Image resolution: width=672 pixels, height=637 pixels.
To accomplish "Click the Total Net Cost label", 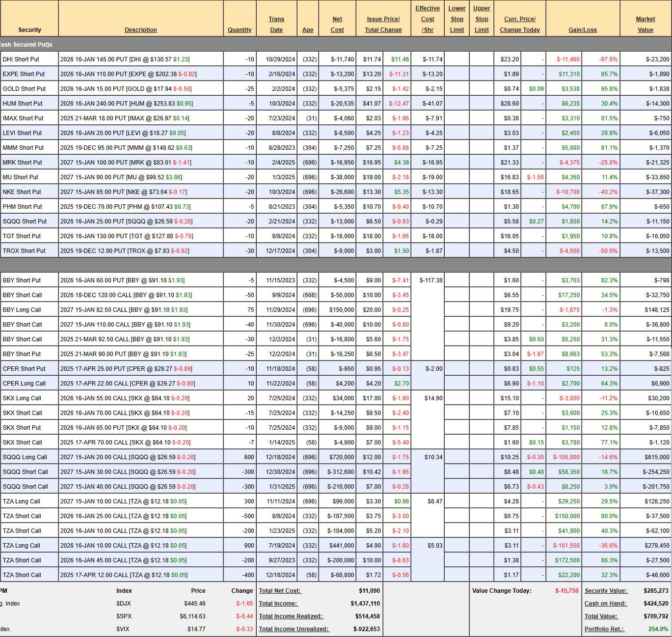I will coord(280,591).
